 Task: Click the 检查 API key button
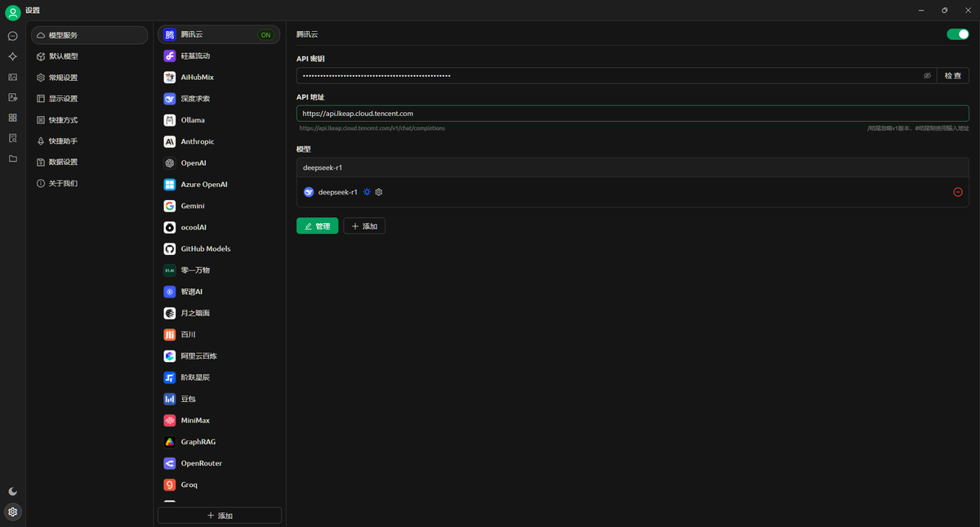[953, 75]
